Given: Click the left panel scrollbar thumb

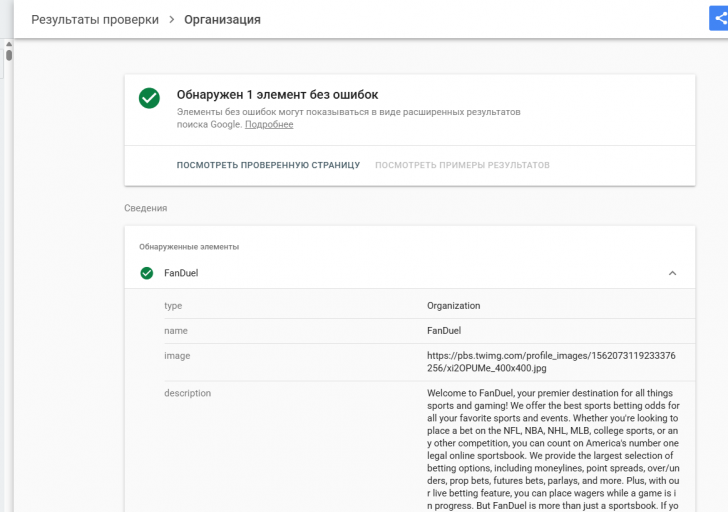Looking at the screenshot, I should (x=9, y=56).
